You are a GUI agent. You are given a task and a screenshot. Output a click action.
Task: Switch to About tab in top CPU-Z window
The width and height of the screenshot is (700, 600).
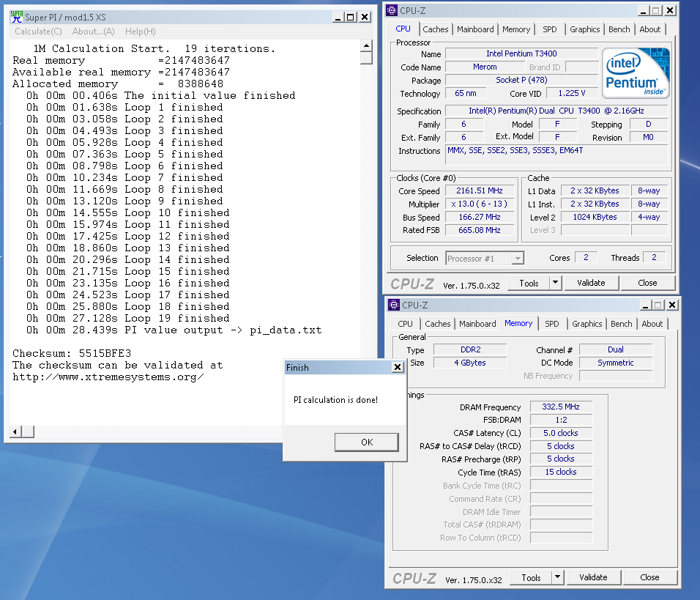pos(649,29)
